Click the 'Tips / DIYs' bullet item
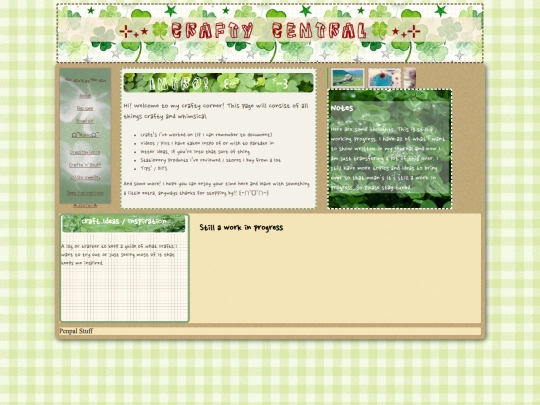This screenshot has width=540, height=405. (x=154, y=168)
